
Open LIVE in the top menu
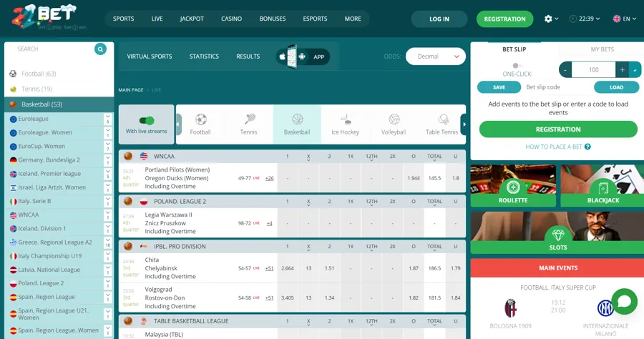point(157,19)
